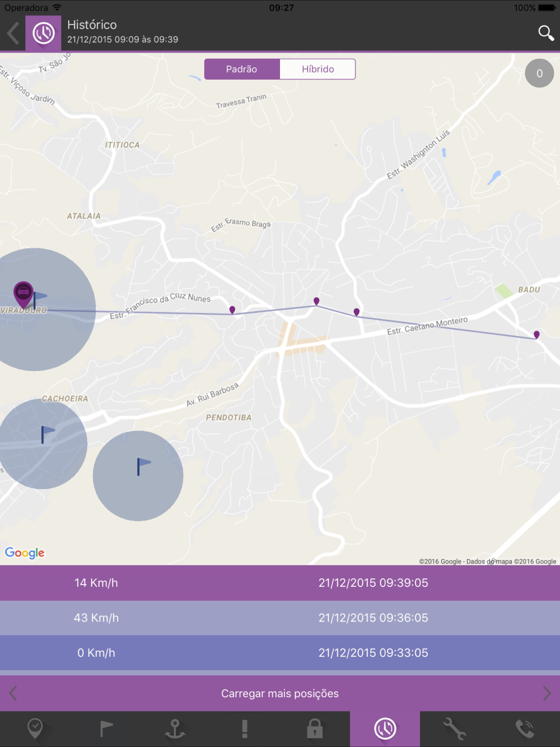
Task: Open the padlock lock tab
Action: [315, 729]
